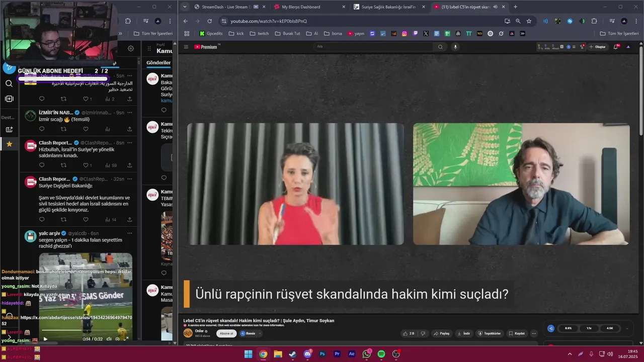Switch to Suriye Sağlık Bakanlığı tab
Image resolution: width=644 pixels, height=362 pixels.
[x=389, y=7]
